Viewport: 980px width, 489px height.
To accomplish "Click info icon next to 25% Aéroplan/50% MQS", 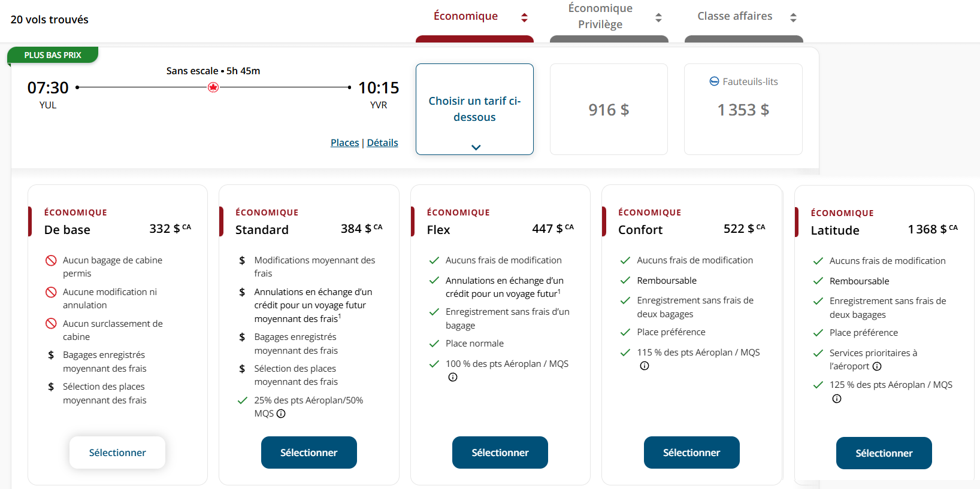I will [x=280, y=414].
